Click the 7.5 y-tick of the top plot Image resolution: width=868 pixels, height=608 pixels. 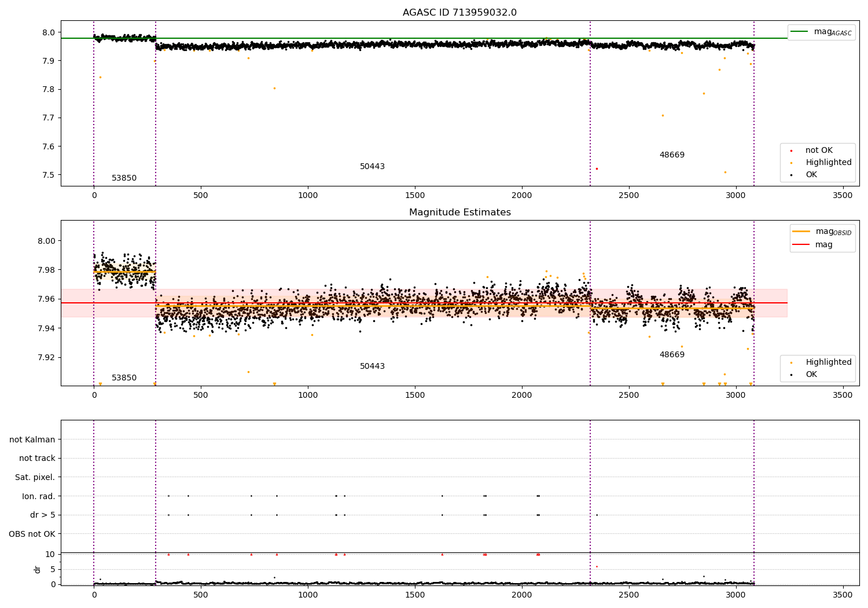pyautogui.click(x=49, y=175)
